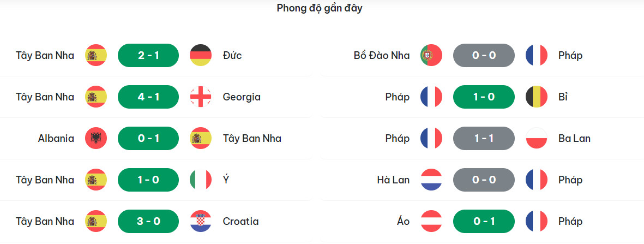Click the Italy flag icon
This screenshot has width=644, height=244.
[x=200, y=180]
